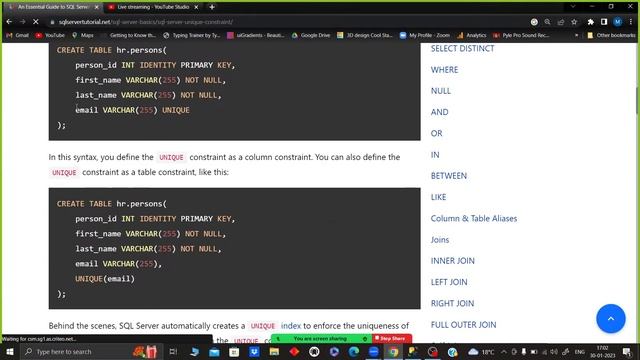Image resolution: width=640 pixels, height=360 pixels.
Task: Open LIKE tutorial link
Action: (438, 197)
